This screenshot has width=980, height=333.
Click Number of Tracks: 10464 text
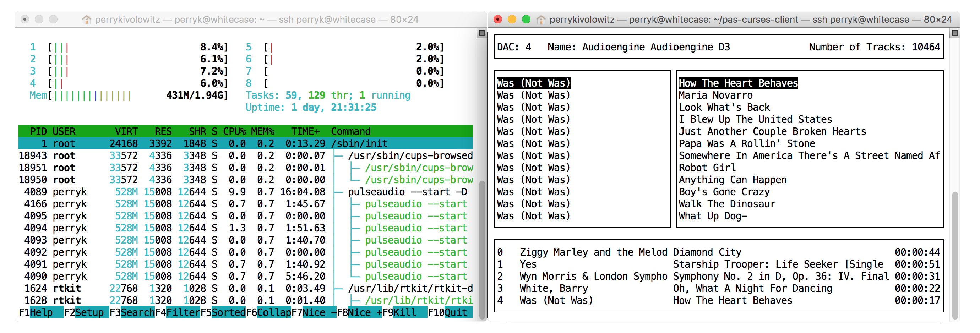point(874,47)
